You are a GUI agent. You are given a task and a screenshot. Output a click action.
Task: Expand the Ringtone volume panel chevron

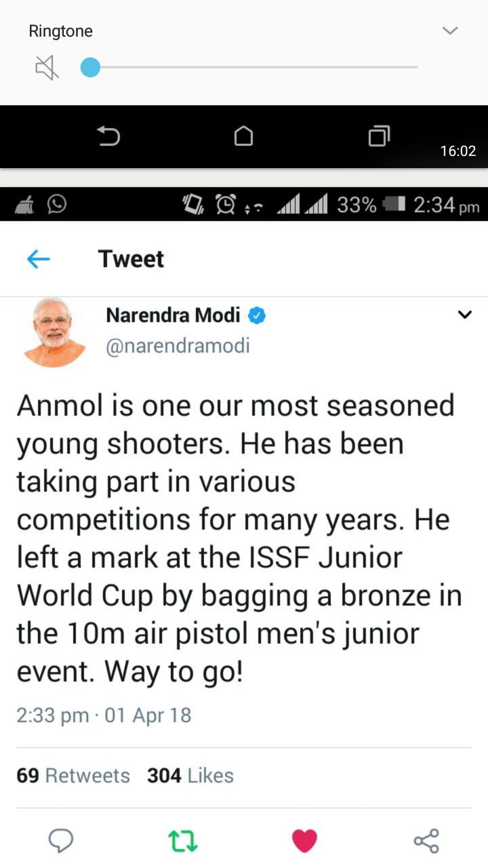tap(450, 31)
